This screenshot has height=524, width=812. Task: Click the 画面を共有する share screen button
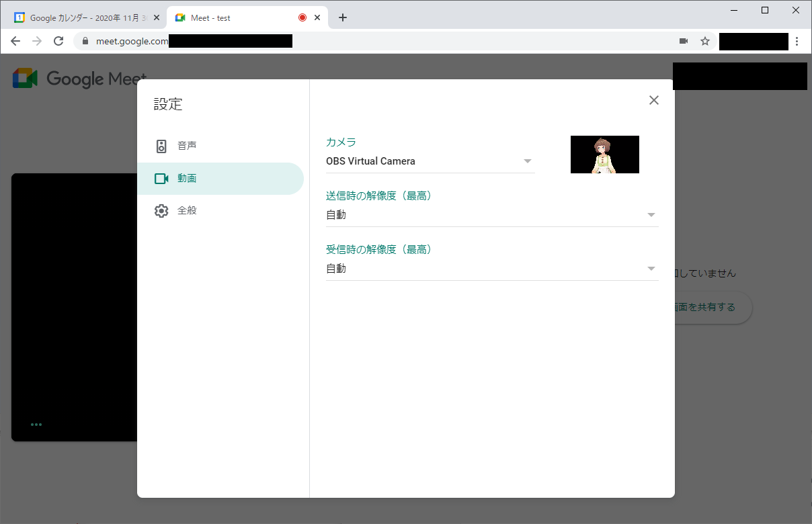pos(713,307)
